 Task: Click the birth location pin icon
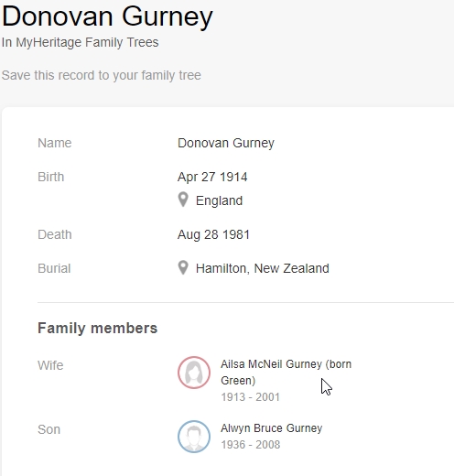pyautogui.click(x=183, y=200)
